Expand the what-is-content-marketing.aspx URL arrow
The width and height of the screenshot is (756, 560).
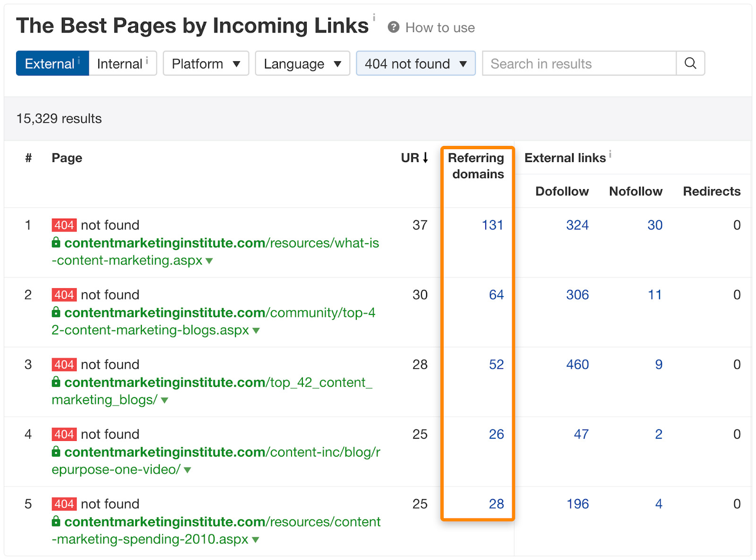(x=209, y=261)
